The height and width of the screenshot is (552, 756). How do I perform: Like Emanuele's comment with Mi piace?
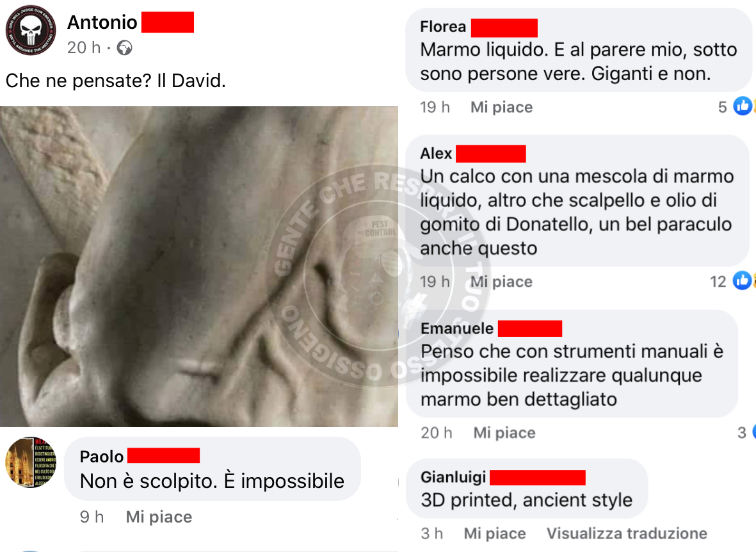504,433
